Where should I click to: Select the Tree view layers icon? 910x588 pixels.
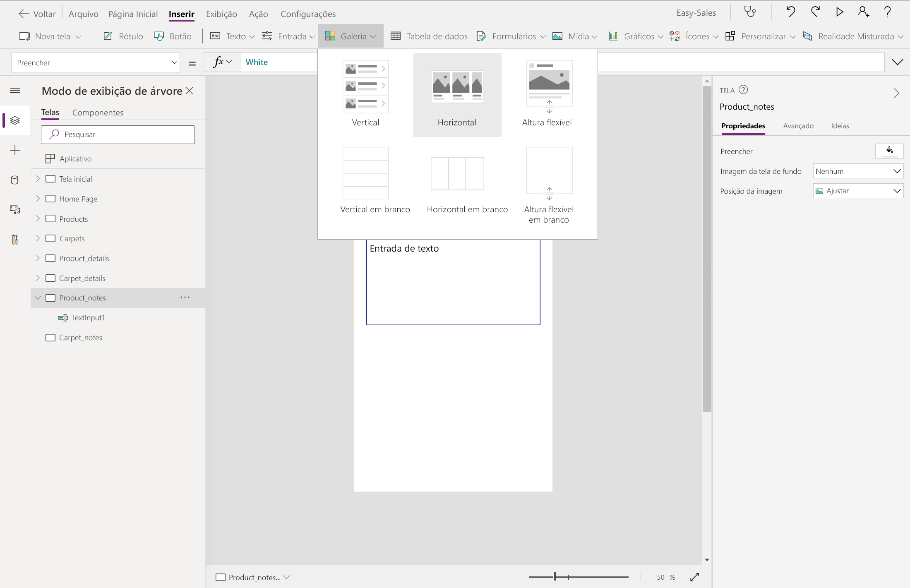(x=15, y=120)
